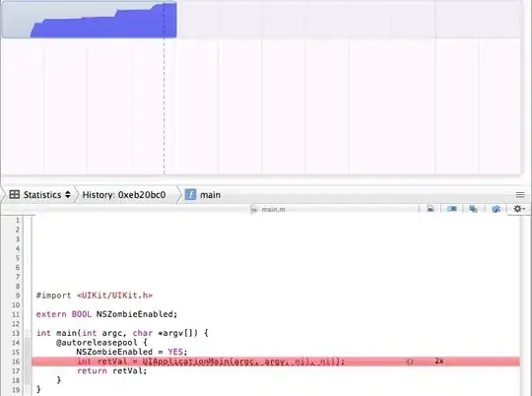Select the main breadcrumb item
Viewport: 532px width, 396px height.
point(210,195)
